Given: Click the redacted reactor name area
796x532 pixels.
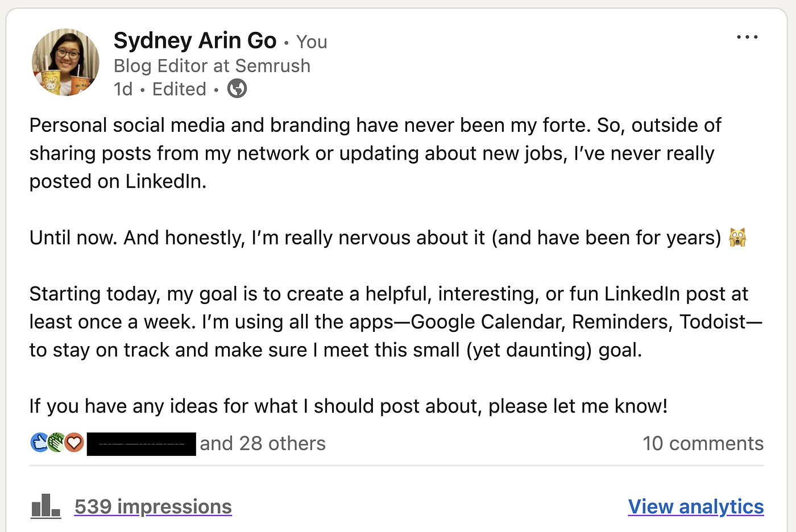Looking at the screenshot, I should (x=141, y=443).
